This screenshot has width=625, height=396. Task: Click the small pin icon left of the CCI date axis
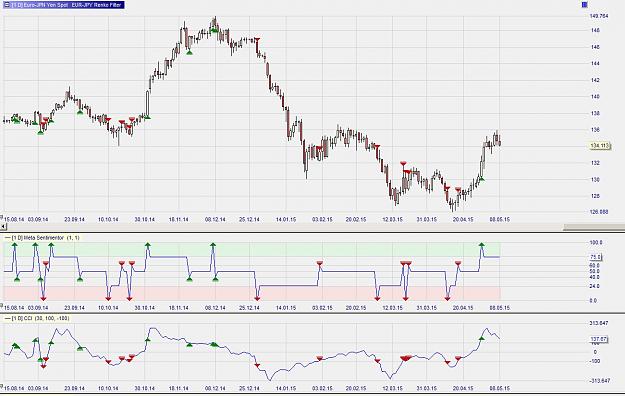click(x=2, y=385)
